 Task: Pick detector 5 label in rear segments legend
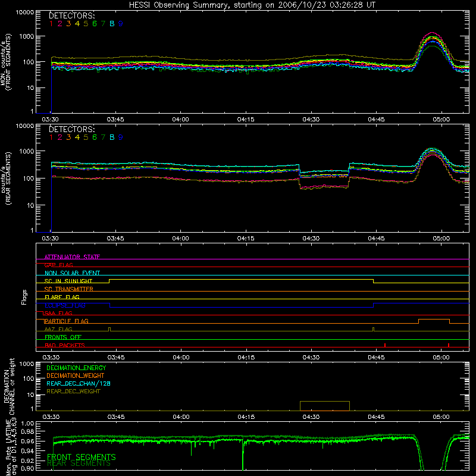point(86,137)
